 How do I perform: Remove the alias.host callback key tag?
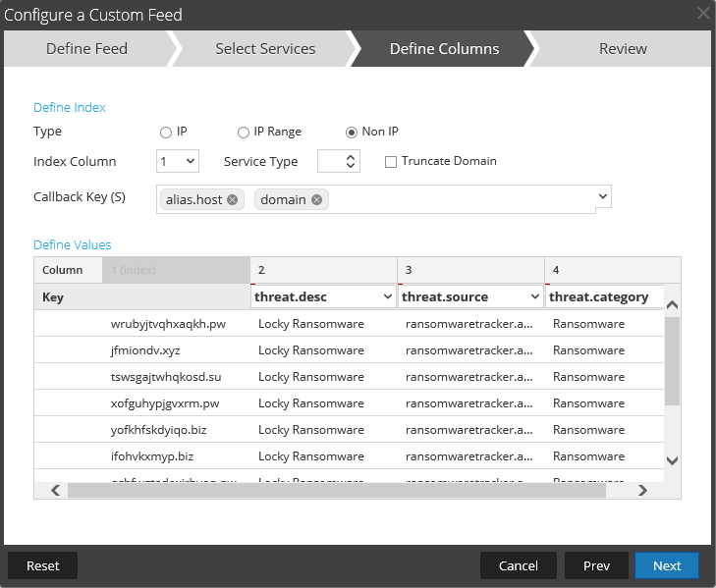(x=233, y=199)
